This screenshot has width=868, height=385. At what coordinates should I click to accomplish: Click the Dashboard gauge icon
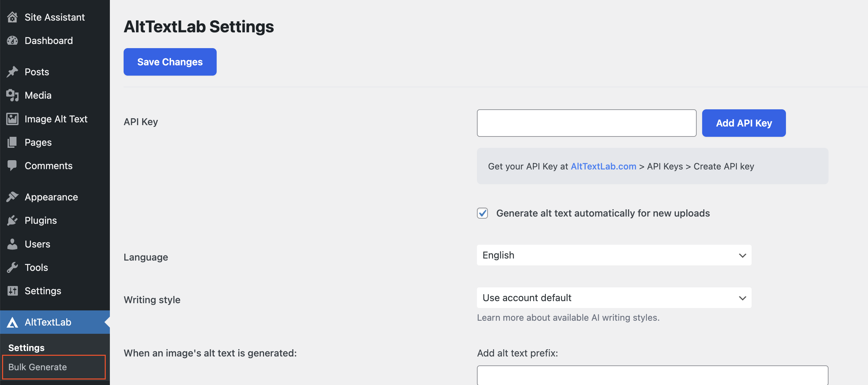(x=12, y=41)
